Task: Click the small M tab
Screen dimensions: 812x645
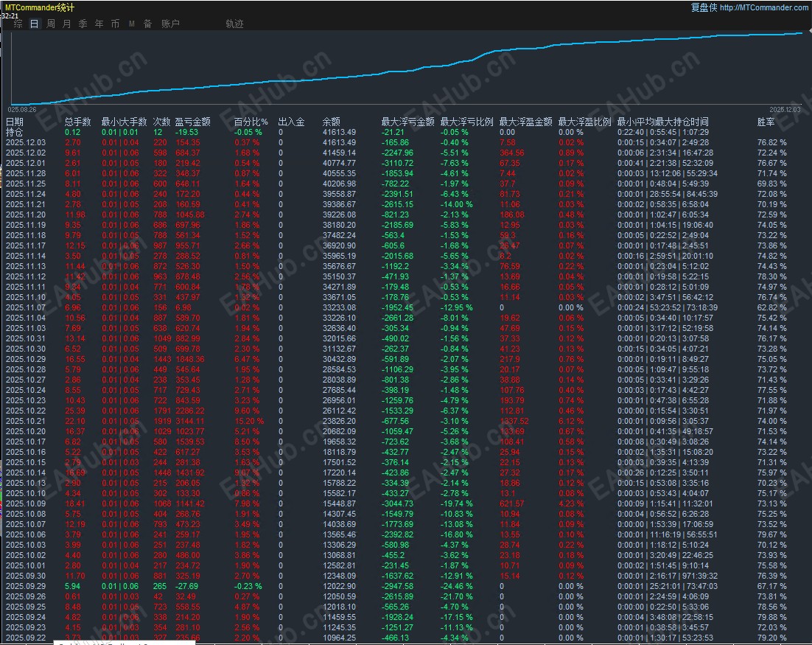Action: 132,24
